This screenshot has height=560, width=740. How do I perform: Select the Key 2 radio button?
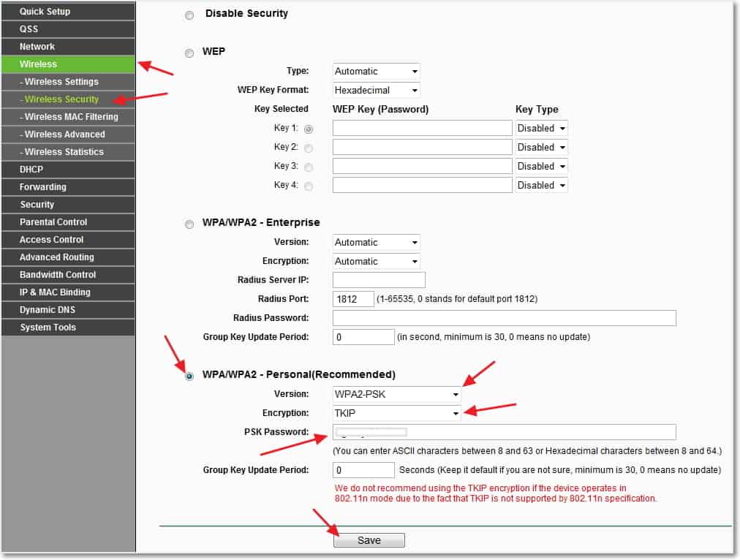click(309, 148)
